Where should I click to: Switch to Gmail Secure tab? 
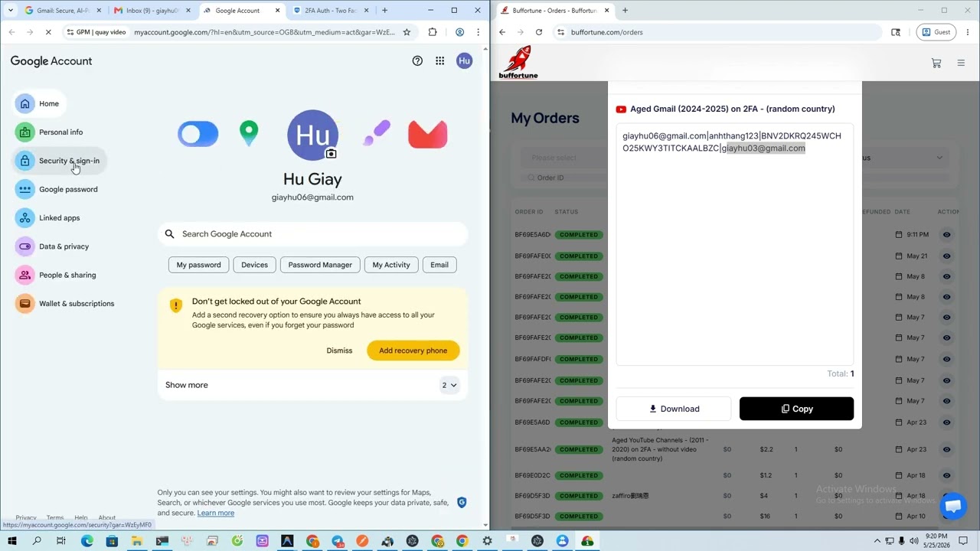pos(63,11)
